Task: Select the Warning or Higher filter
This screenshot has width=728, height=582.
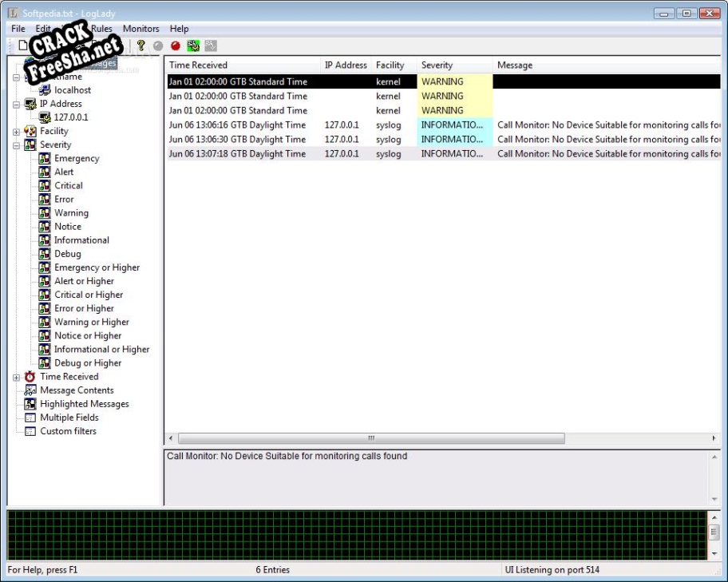Action: pyautogui.click(x=91, y=323)
